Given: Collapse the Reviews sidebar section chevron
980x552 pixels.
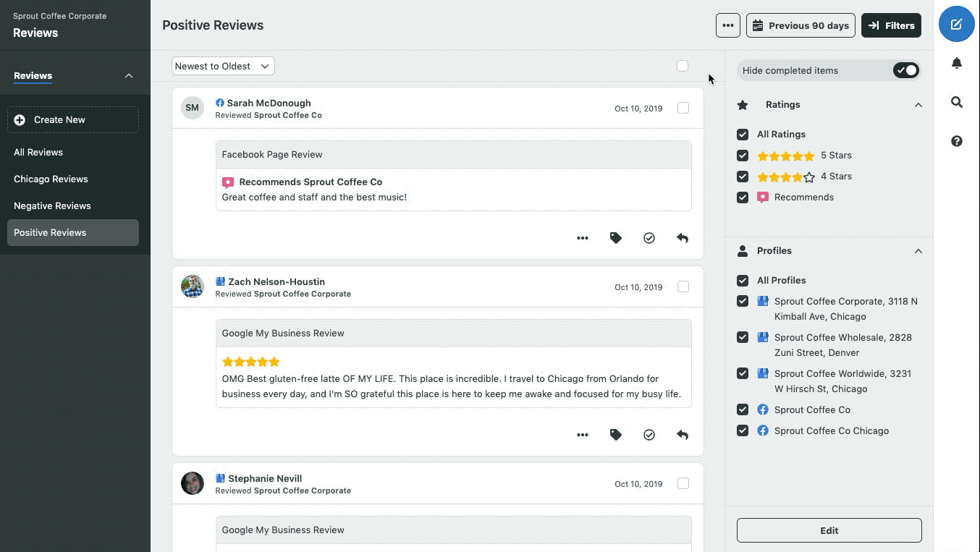Looking at the screenshot, I should click(x=129, y=76).
